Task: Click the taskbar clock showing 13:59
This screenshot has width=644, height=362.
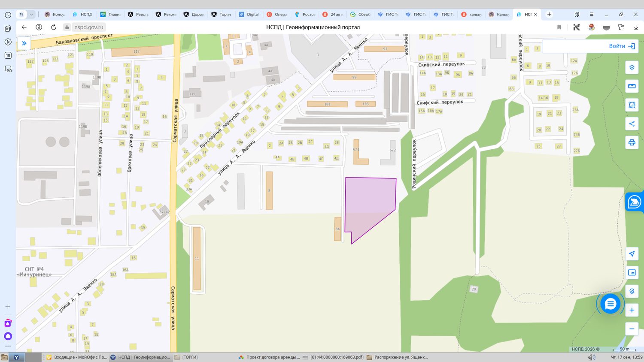Action: 626,357
